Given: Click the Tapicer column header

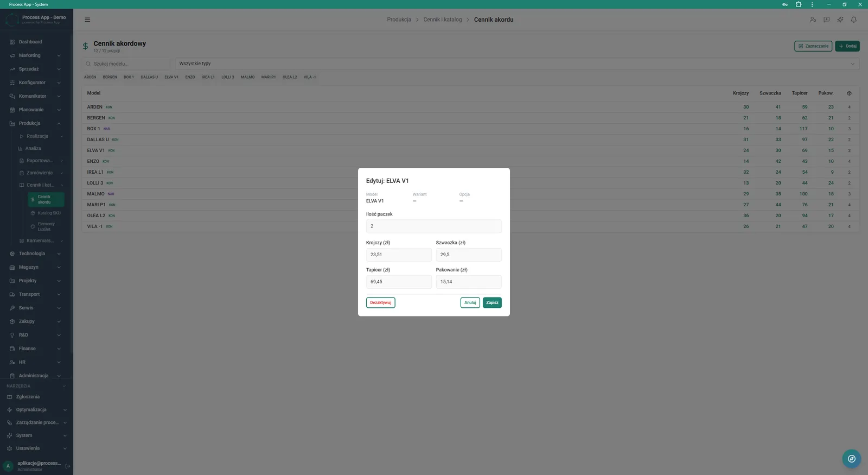Looking at the screenshot, I should (800, 93).
